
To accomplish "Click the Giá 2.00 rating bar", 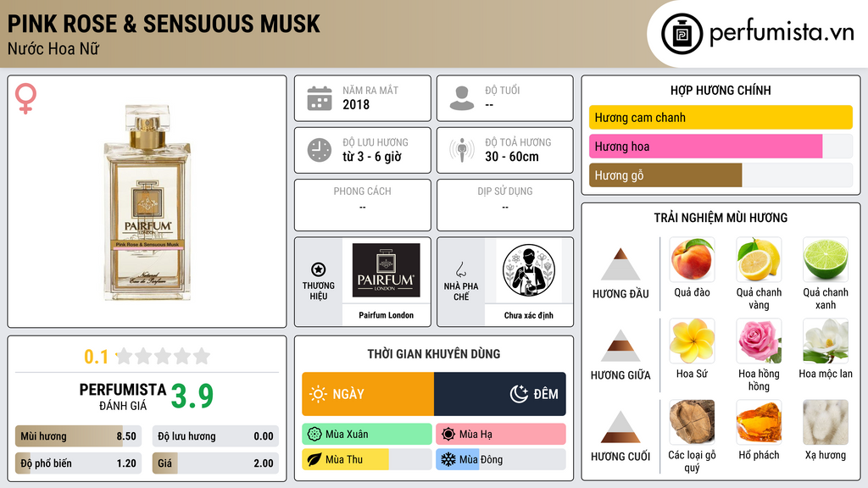I will coord(215,463).
